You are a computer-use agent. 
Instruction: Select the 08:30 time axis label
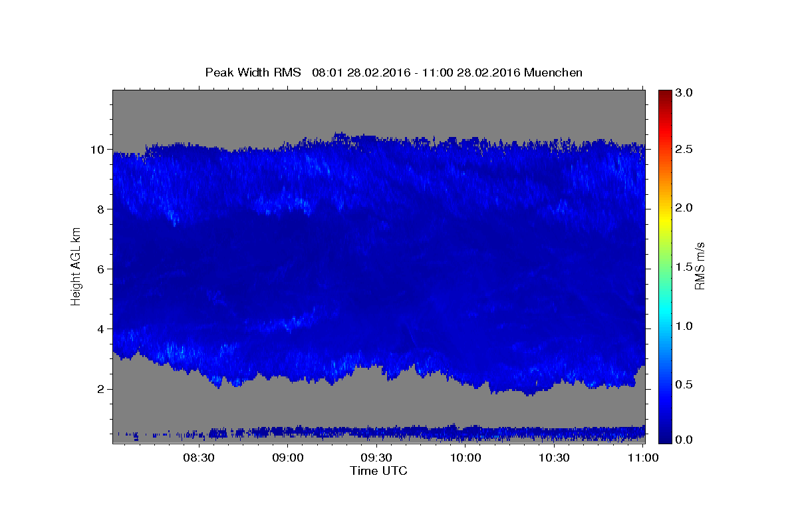tap(198, 458)
